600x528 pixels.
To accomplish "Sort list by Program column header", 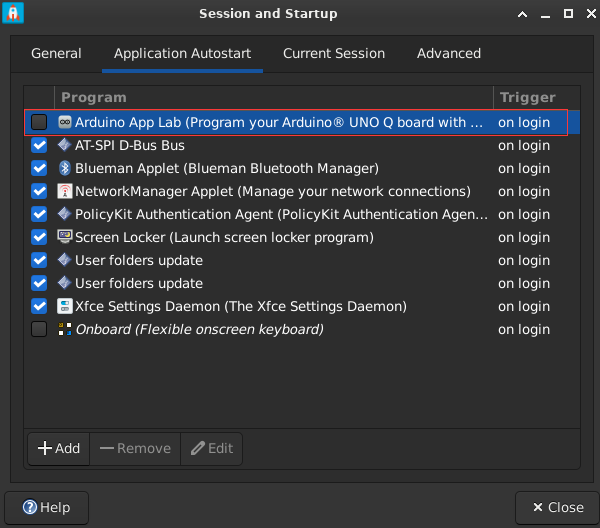I will [274, 98].
